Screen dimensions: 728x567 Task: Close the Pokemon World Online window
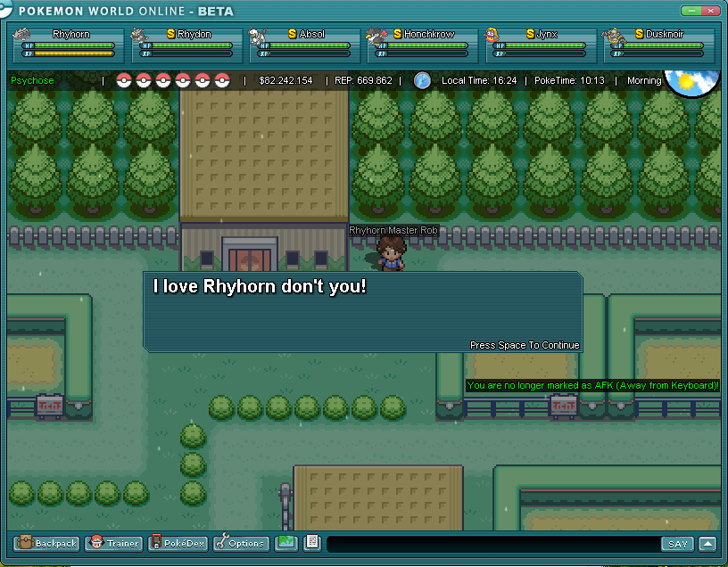click(x=710, y=10)
